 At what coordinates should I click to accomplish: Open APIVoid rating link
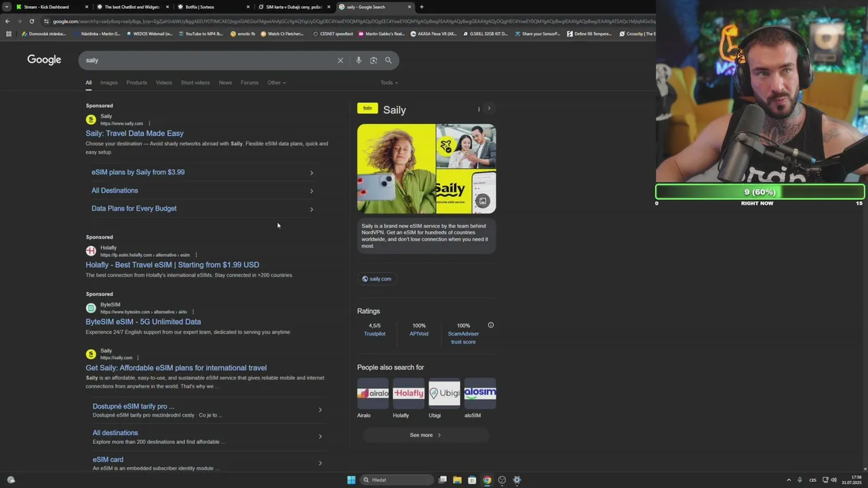tap(419, 333)
